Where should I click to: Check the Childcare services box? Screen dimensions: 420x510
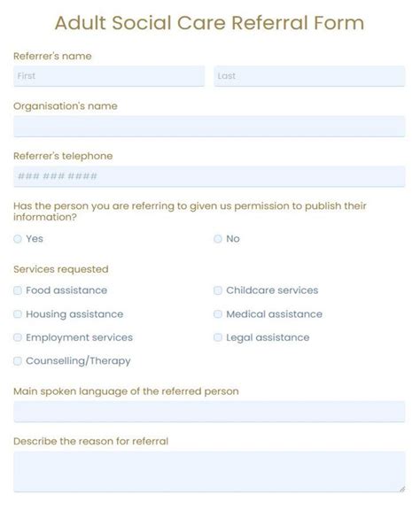point(218,290)
